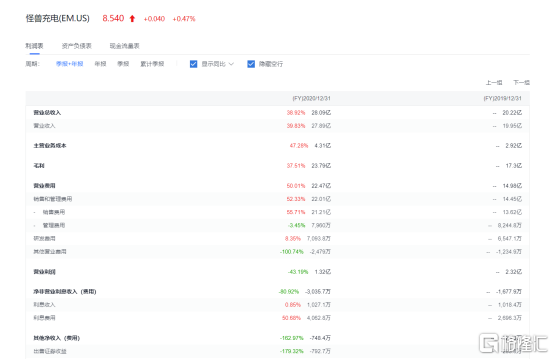This screenshot has height=360, width=554.
Task: Click the 2019 营业利润 value 2.32亿
Action: click(513, 272)
